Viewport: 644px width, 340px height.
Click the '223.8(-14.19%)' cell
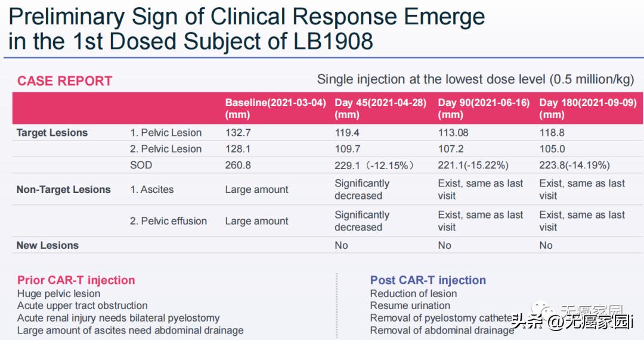(x=574, y=166)
